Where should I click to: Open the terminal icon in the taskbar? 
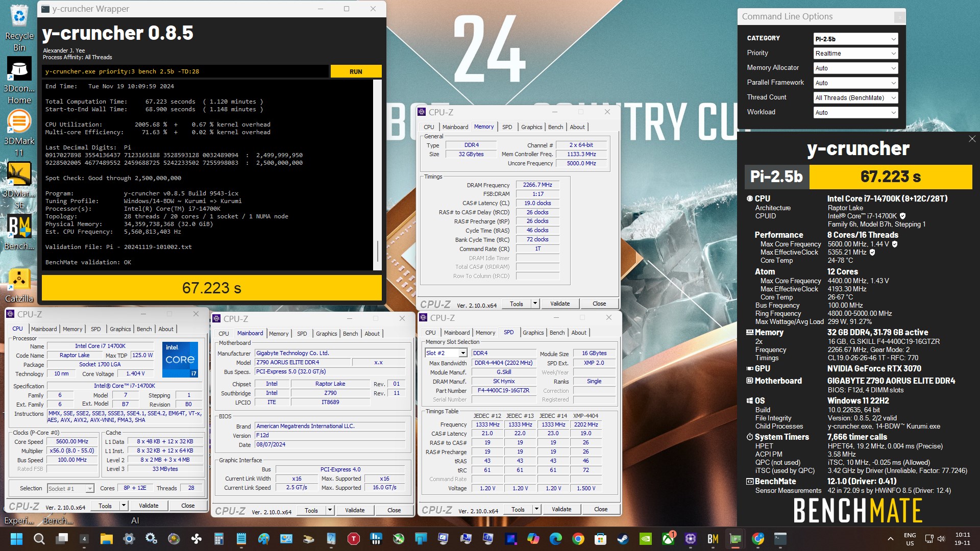tap(780, 539)
